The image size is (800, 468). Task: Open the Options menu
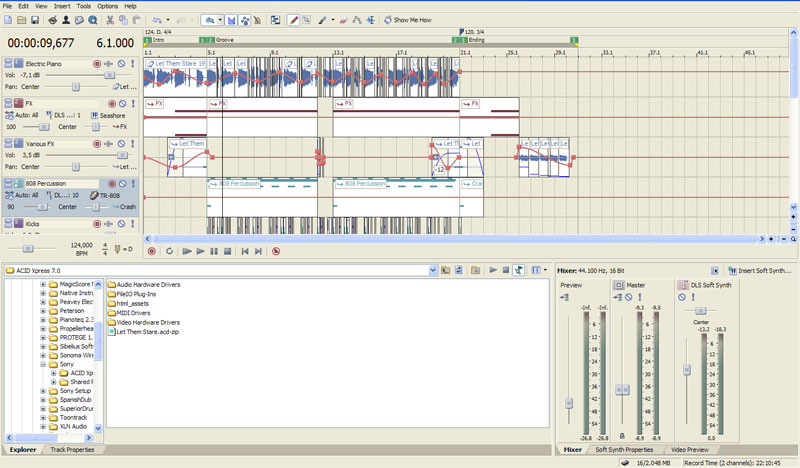(x=108, y=6)
